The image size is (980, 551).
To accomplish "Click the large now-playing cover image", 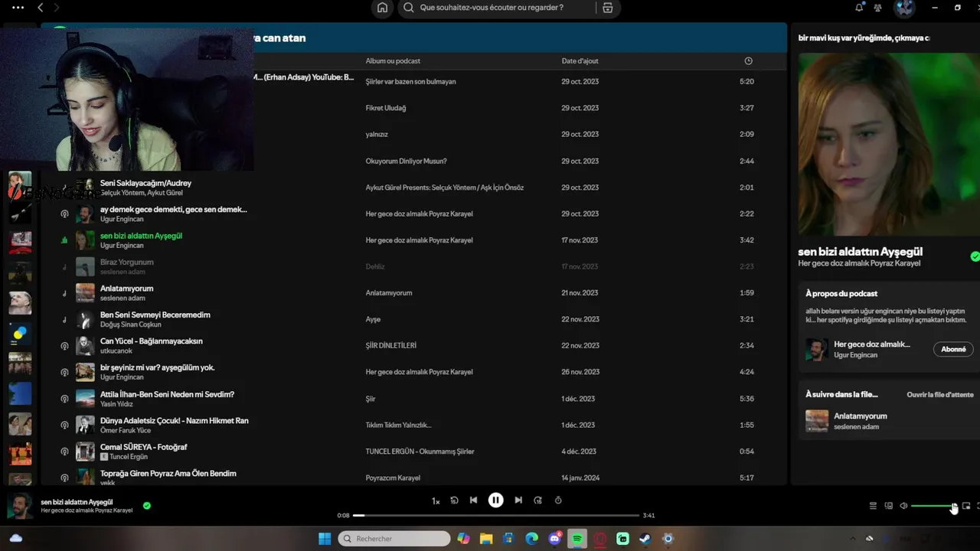I will coord(889,144).
